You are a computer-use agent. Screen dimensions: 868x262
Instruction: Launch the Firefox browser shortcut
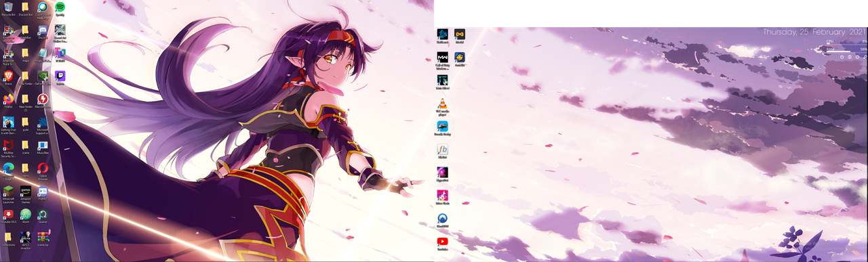(8, 101)
